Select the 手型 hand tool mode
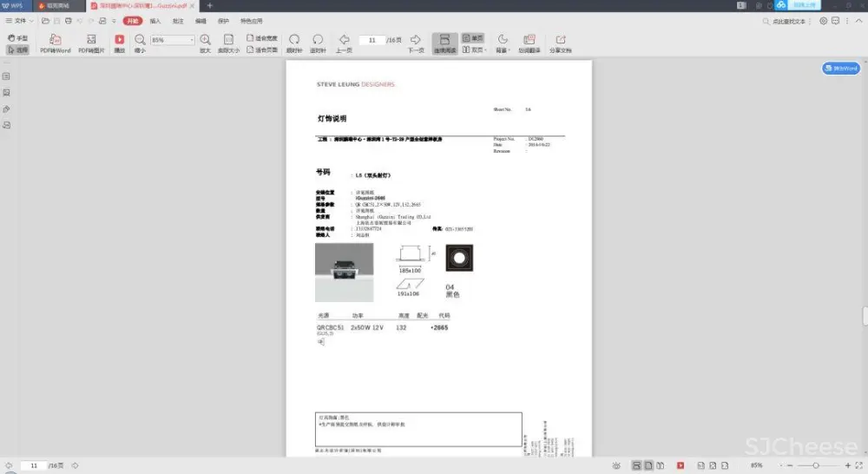The width and height of the screenshot is (868, 474). click(x=17, y=38)
